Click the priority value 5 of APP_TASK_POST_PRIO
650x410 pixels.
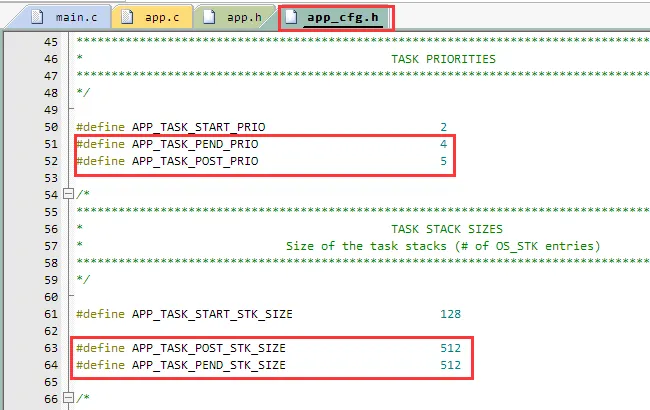443,161
